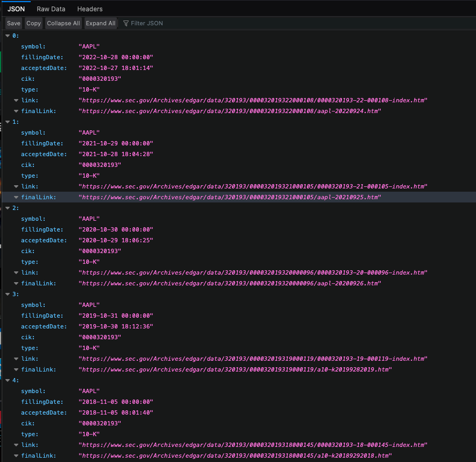
Task: Toggle the link arrow in item 1
Action: coord(16,187)
